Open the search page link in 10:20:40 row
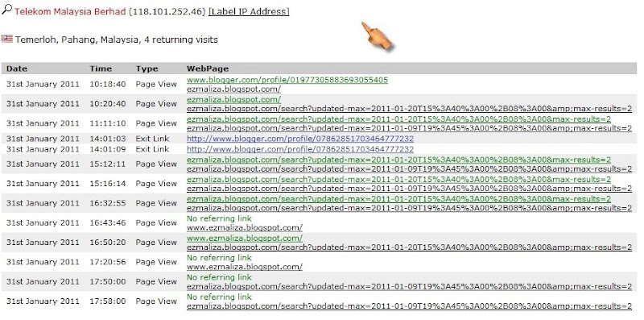Viewport: 644px width, 320px height. tap(409, 109)
